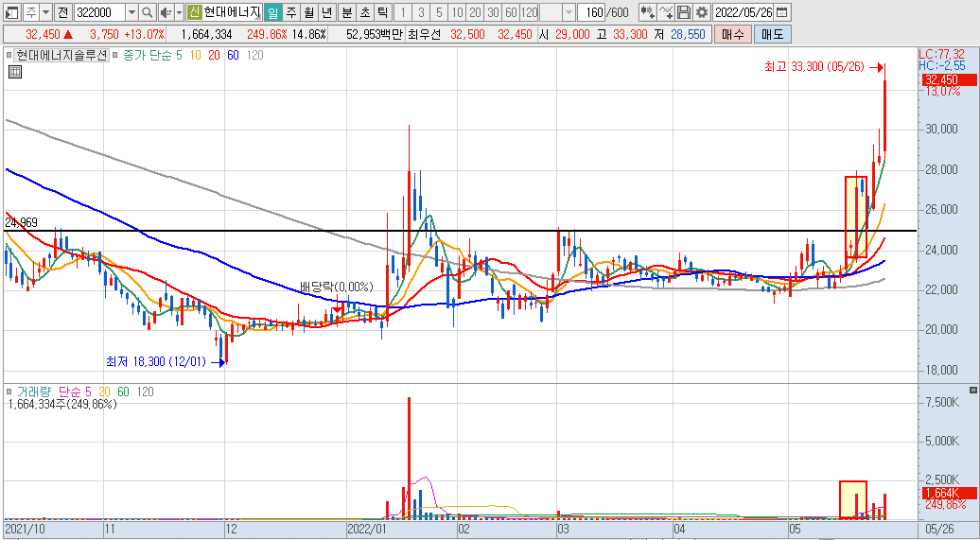The image size is (980, 540).
Task: Open the empty interval combo box
Action: coord(558,12)
